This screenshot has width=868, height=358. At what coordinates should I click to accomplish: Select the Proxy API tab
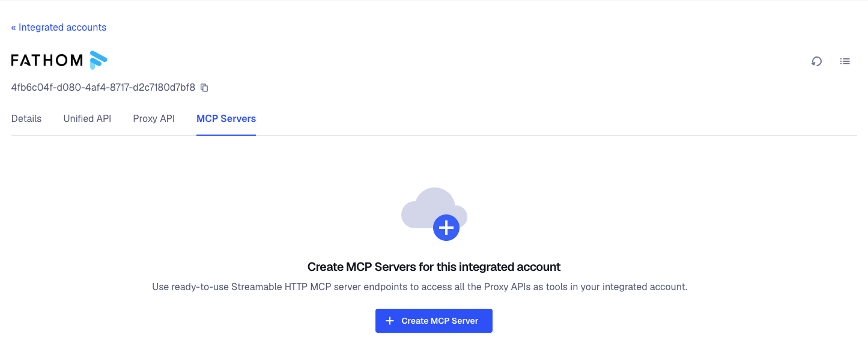coord(154,118)
